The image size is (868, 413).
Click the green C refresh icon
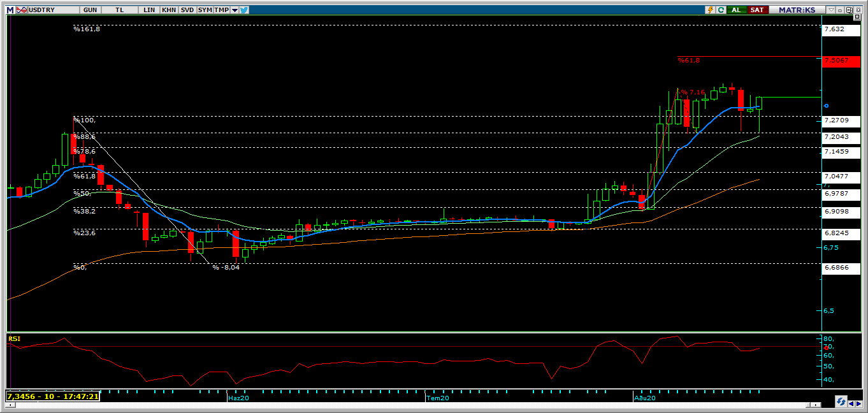[721, 10]
